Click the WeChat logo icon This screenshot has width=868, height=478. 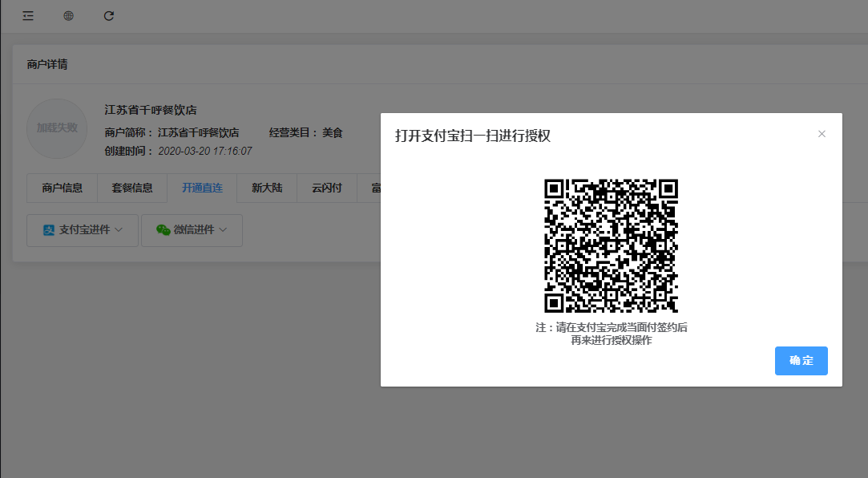tap(164, 230)
